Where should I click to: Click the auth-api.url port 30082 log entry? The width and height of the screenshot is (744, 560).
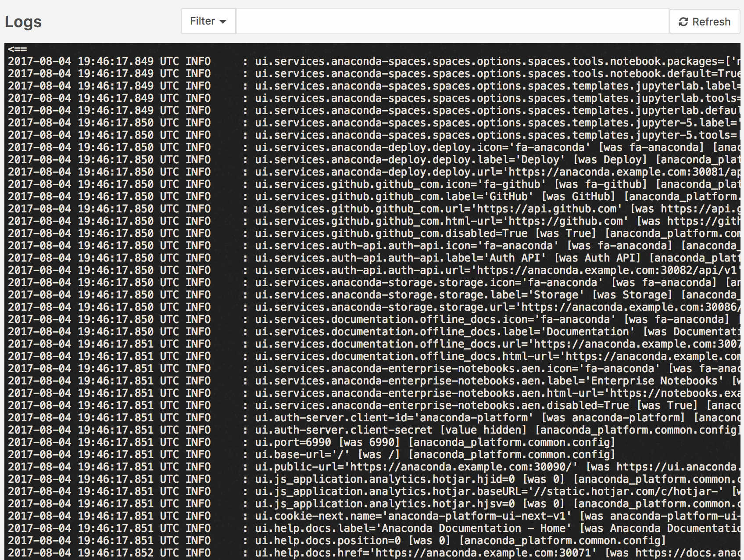374,270
